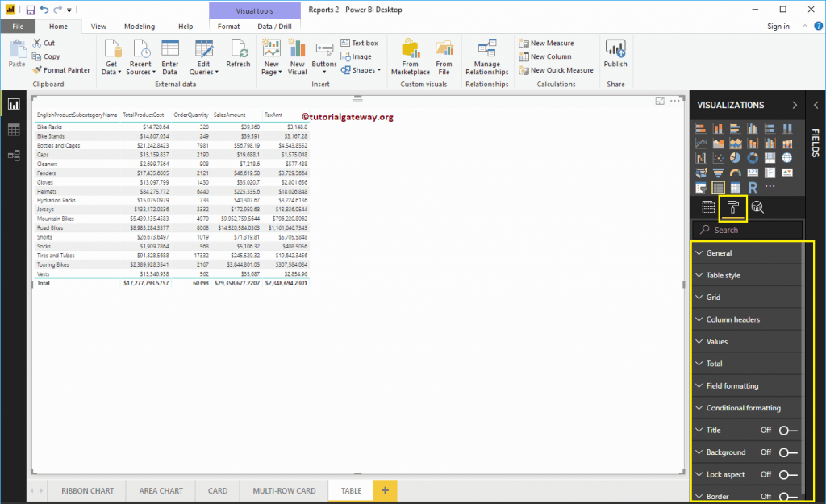Open the Gauge visualization icon
This screenshot has width=826, height=504.
point(736,172)
